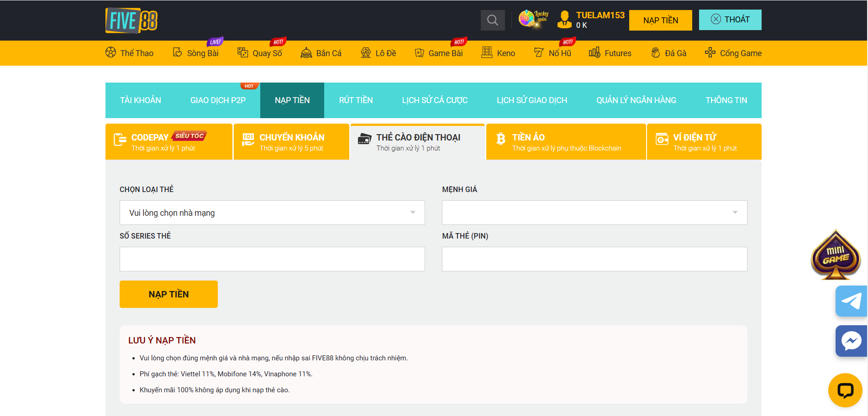Open the Lucky Spin wheel icon
The width and height of the screenshot is (868, 416).
pyautogui.click(x=533, y=19)
